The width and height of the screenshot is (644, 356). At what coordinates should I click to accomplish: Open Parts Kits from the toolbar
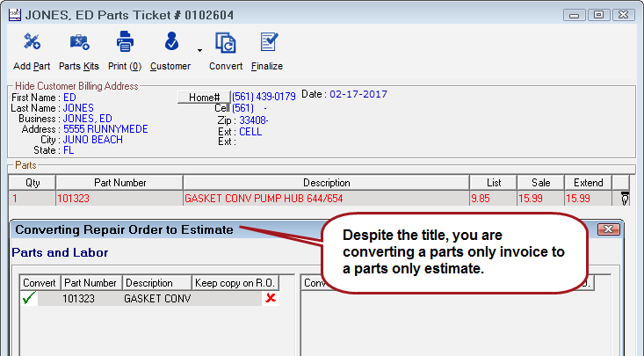pos(78,42)
